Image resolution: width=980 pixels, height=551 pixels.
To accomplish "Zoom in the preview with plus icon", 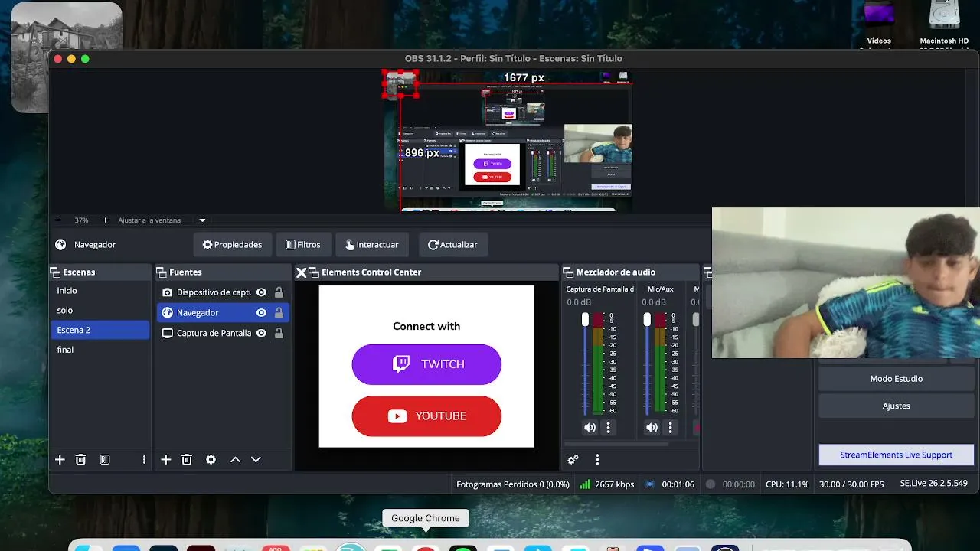I will [105, 220].
